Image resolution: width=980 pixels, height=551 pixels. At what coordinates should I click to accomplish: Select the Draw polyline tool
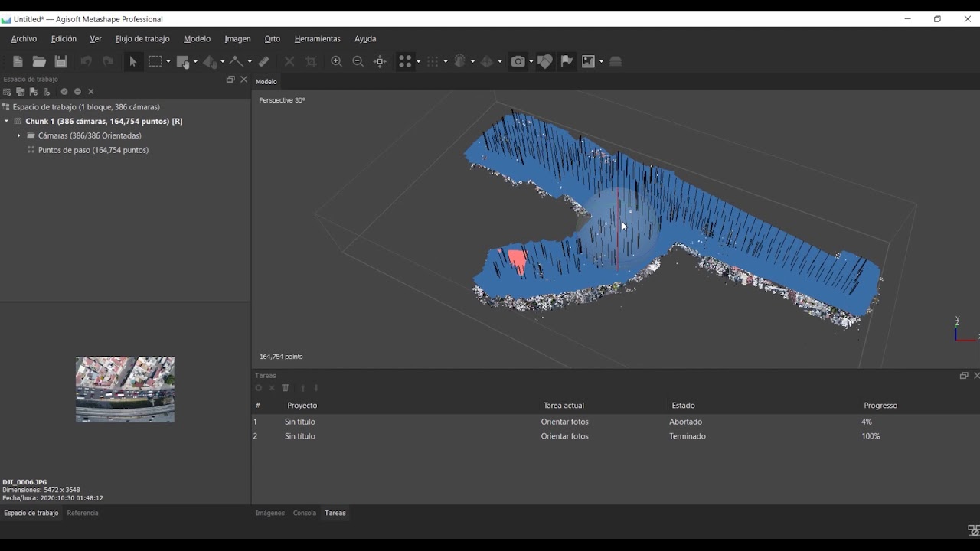click(x=237, y=61)
